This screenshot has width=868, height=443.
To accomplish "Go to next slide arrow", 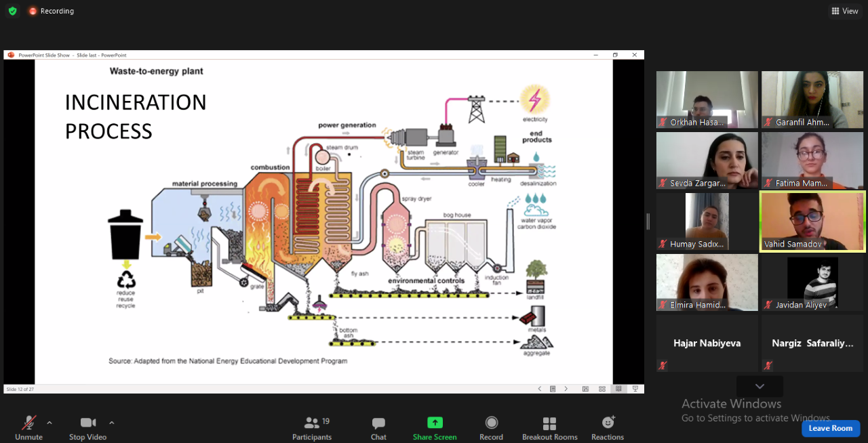I will click(566, 389).
